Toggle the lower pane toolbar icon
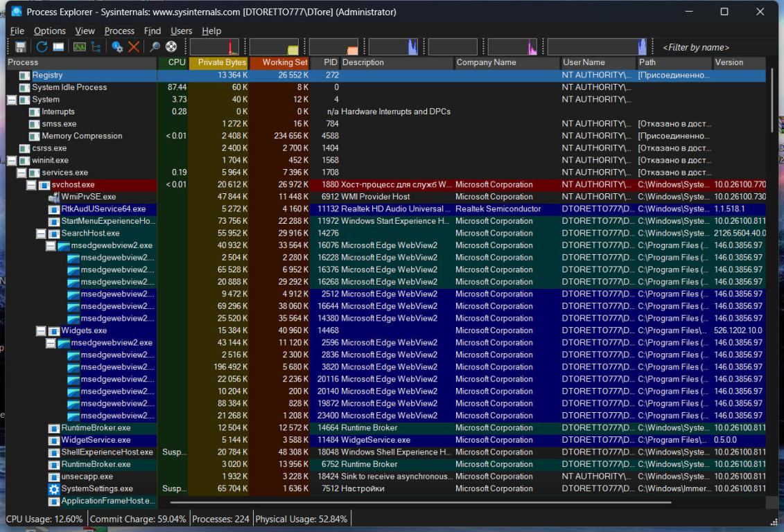The image size is (784, 532). click(58, 47)
